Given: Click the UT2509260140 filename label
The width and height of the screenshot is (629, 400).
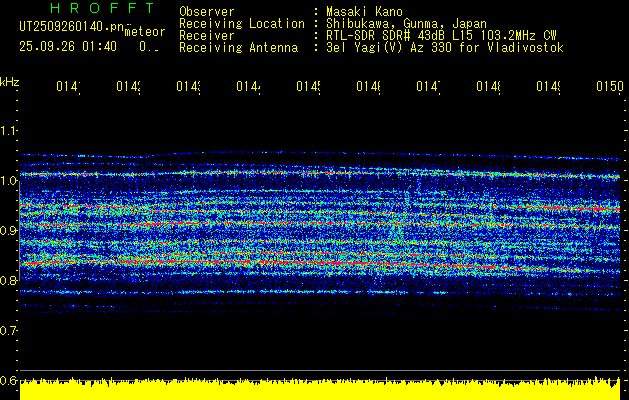Looking at the screenshot, I should (72, 27).
